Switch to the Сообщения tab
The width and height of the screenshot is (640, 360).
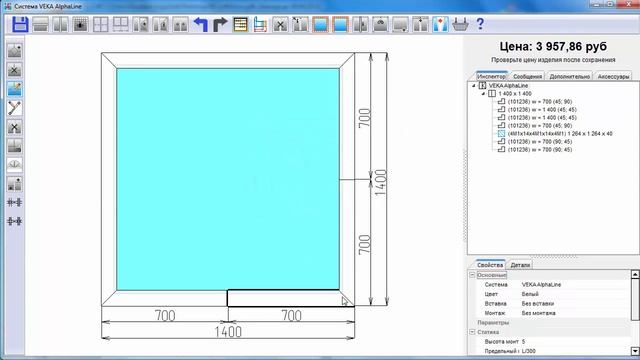tap(527, 76)
